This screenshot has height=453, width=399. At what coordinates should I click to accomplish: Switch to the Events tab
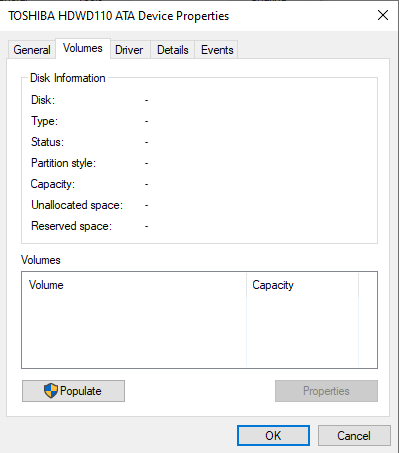point(217,50)
